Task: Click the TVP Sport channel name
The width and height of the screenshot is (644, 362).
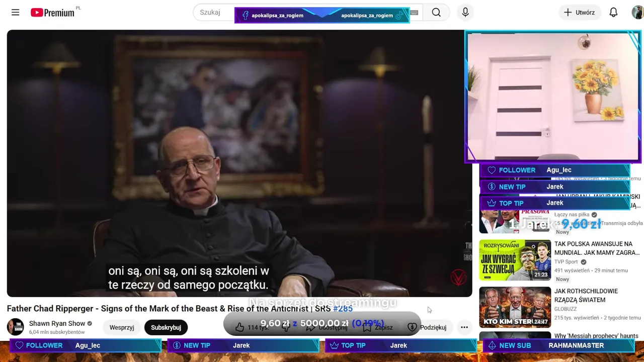Action: click(566, 262)
